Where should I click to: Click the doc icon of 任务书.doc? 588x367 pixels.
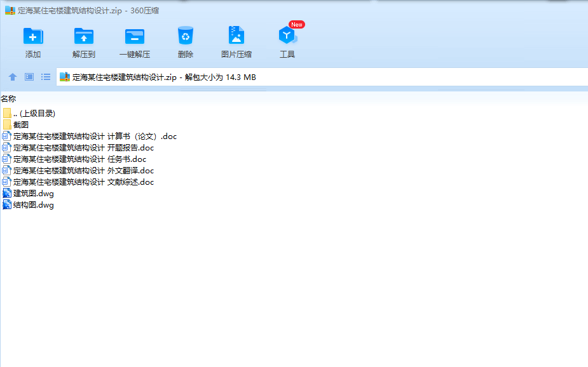(x=6, y=159)
